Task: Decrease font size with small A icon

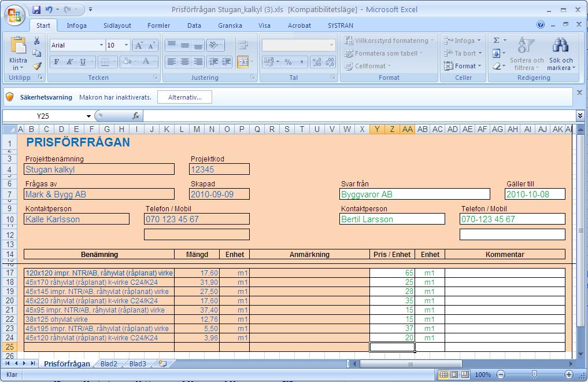Action: coord(151,45)
